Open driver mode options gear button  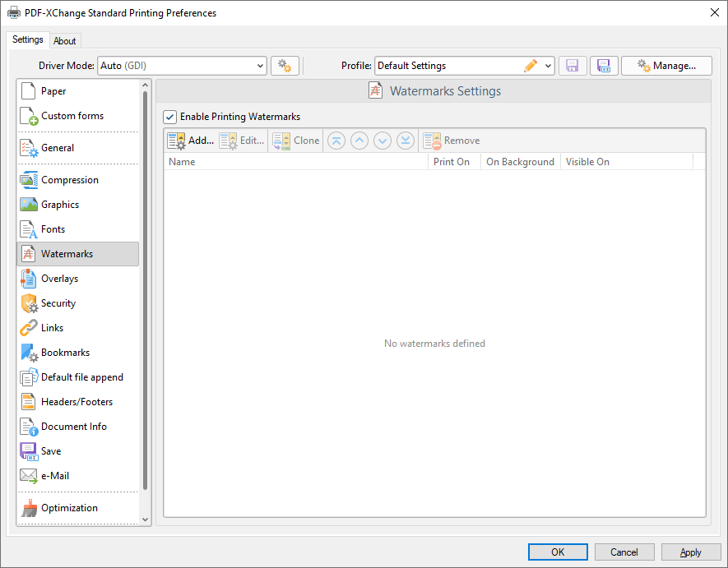[285, 66]
